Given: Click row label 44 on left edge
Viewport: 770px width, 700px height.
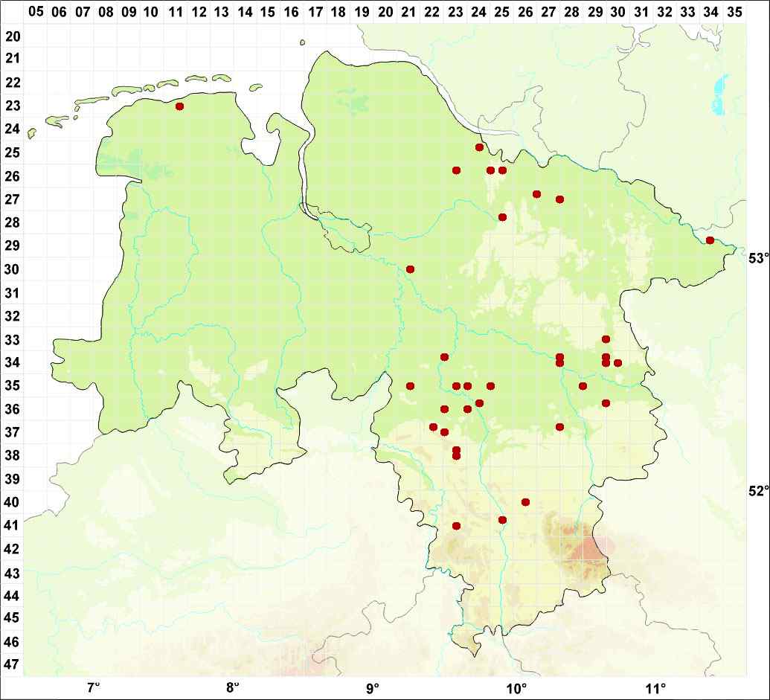Looking at the screenshot, I should pyautogui.click(x=13, y=595).
